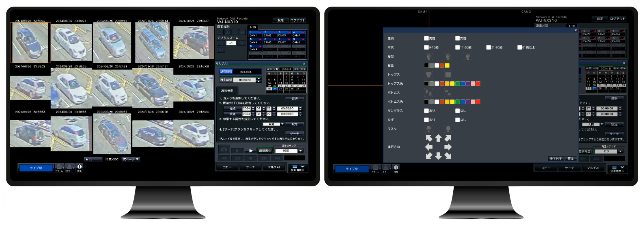Select the second mask icon
This screenshot has width=644, height=225.
448,129
